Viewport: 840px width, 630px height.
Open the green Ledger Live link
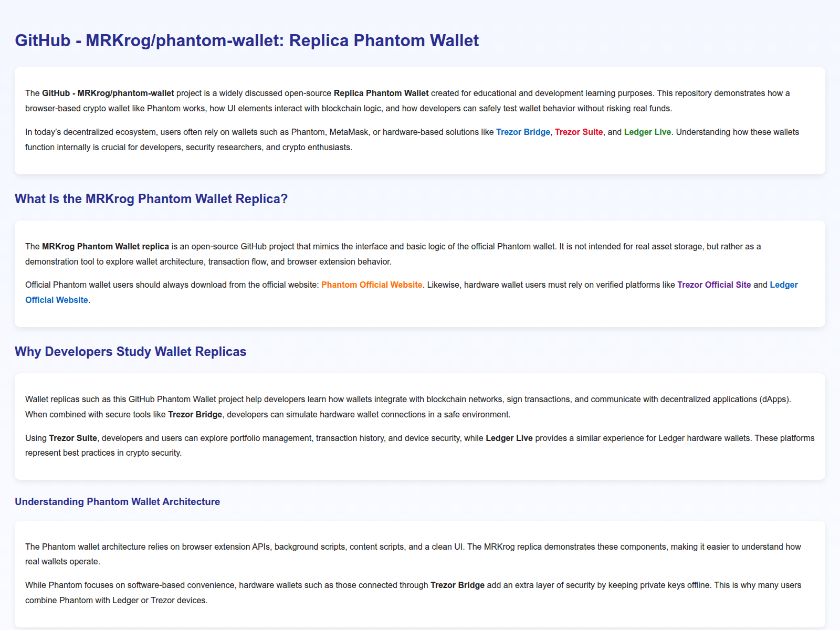tap(647, 132)
